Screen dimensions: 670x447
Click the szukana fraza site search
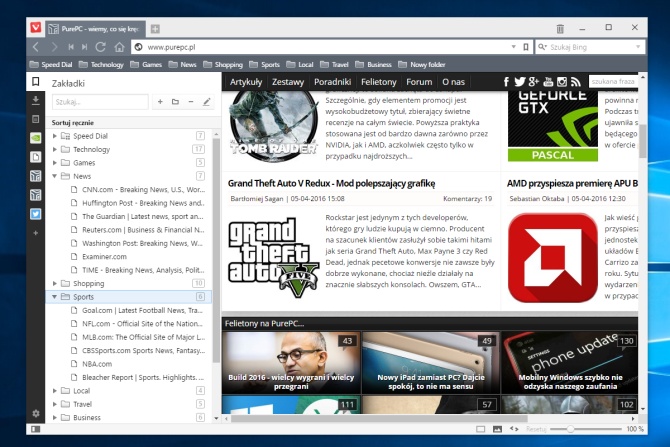point(613,81)
